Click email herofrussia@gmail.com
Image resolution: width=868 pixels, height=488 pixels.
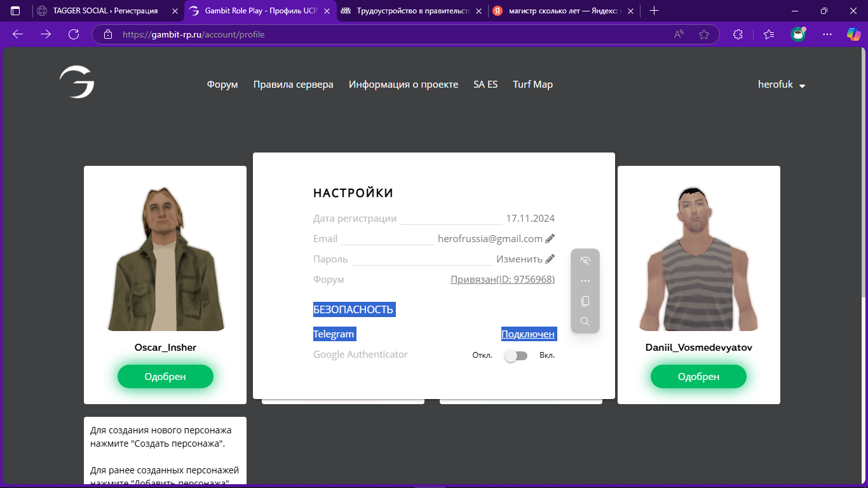490,239
